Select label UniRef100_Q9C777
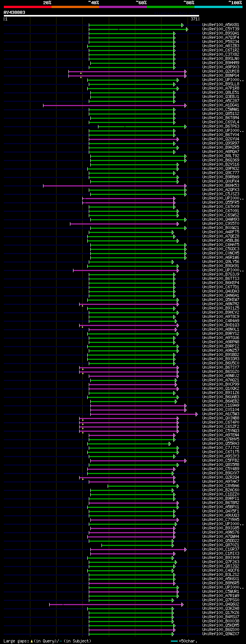This screenshot has height=644, width=246. click(221, 173)
